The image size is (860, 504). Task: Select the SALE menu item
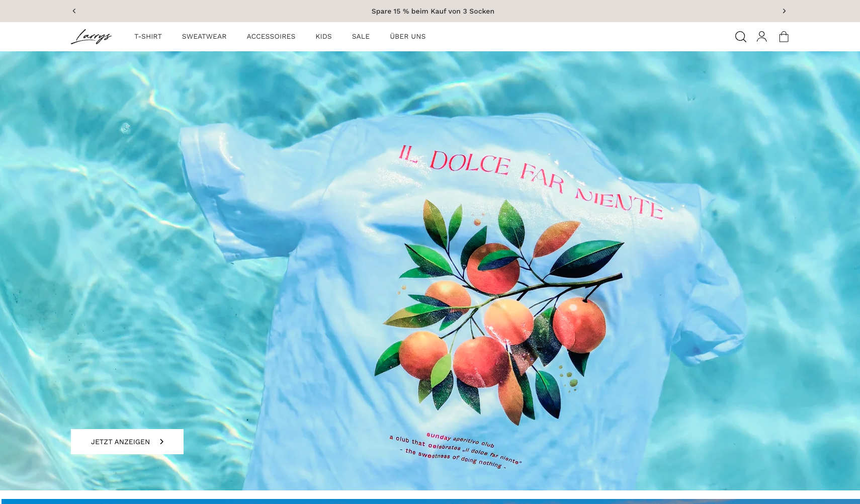tap(361, 37)
